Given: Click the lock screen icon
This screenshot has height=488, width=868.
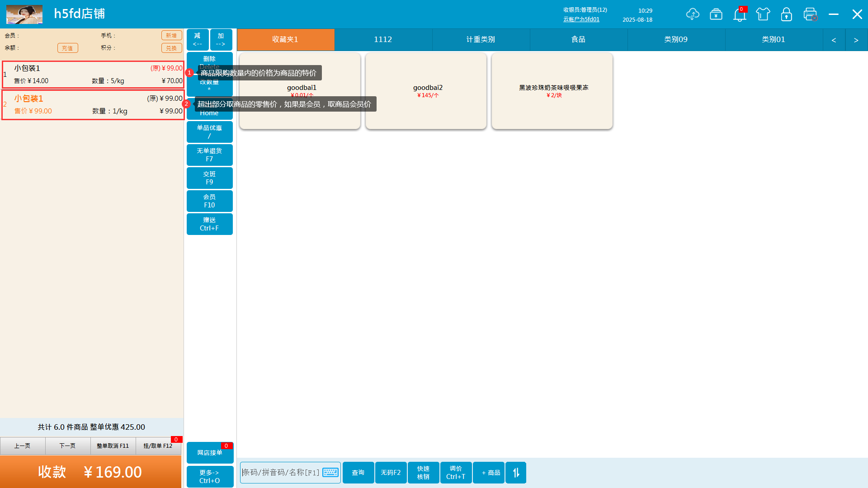Looking at the screenshot, I should pyautogui.click(x=787, y=14).
